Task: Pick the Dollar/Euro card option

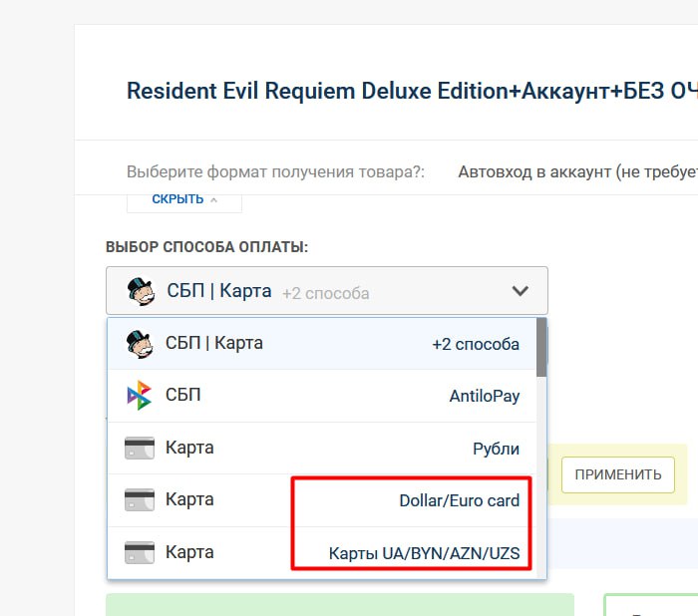Action: pos(321,500)
